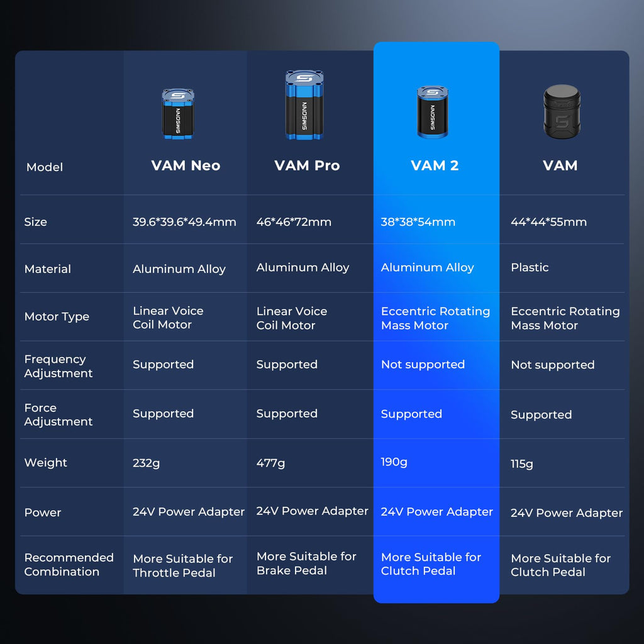Select the 'VAM 2' model heading
The width and height of the screenshot is (644, 644).
(x=435, y=165)
